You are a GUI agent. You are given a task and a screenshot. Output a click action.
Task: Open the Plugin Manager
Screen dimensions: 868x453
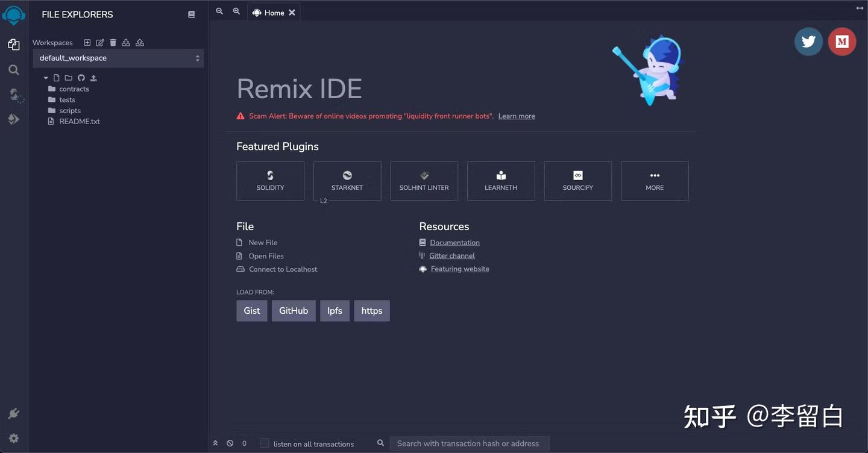(13, 413)
